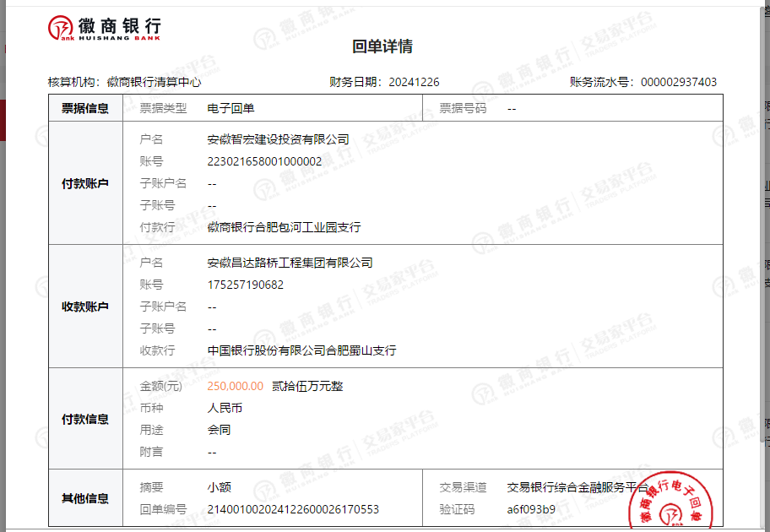Click the 付款账户 section header cell
Screen dimensions: 770x532
coord(85,183)
